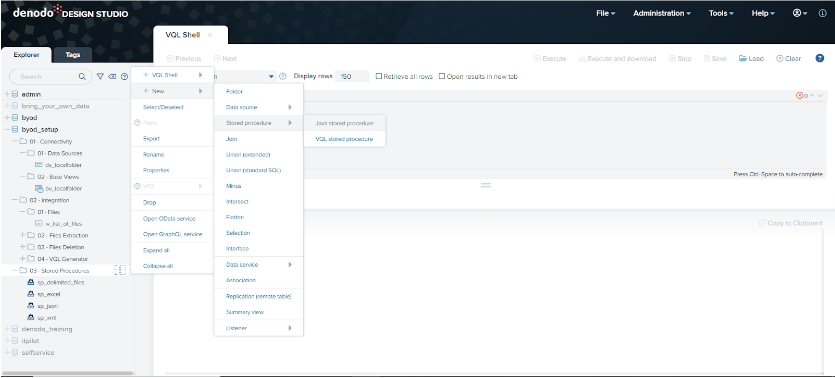This screenshot has height=378, width=835.
Task: Click Open GraphQL service
Action: pos(172,234)
